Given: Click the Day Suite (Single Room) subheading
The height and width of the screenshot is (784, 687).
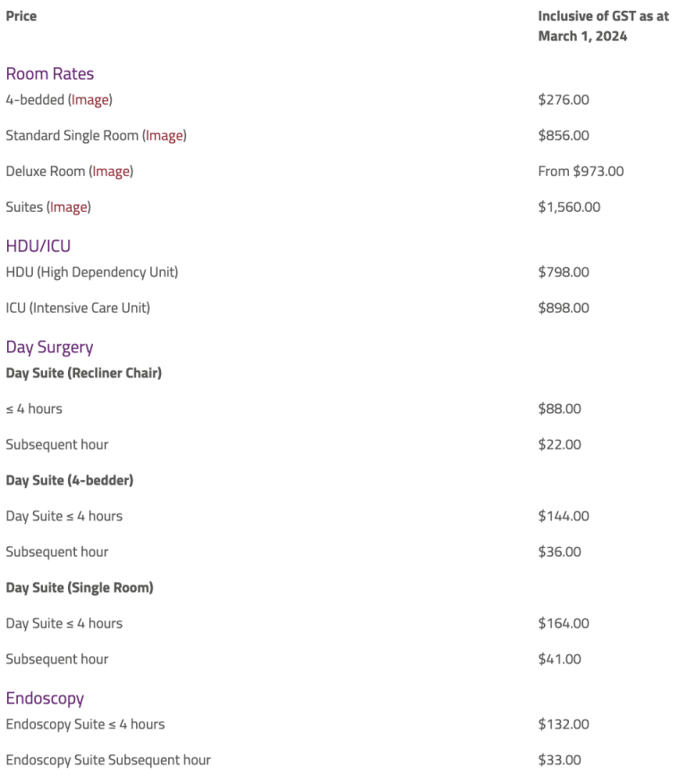Looking at the screenshot, I should pos(80,588).
